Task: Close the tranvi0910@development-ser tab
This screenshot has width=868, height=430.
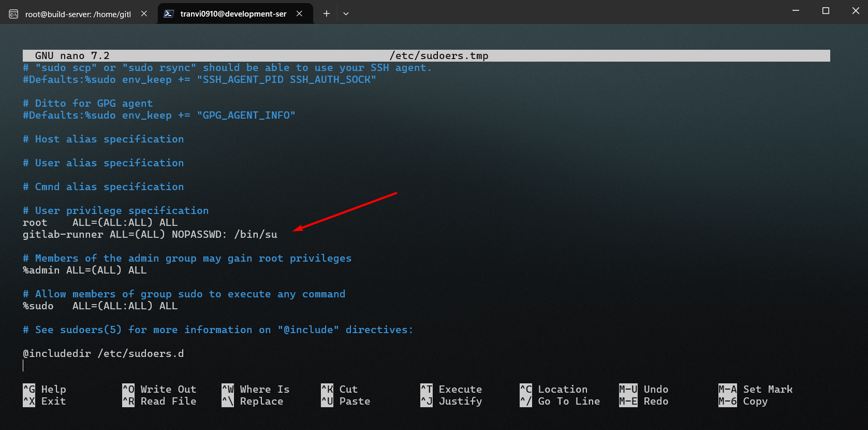Action: 299,14
